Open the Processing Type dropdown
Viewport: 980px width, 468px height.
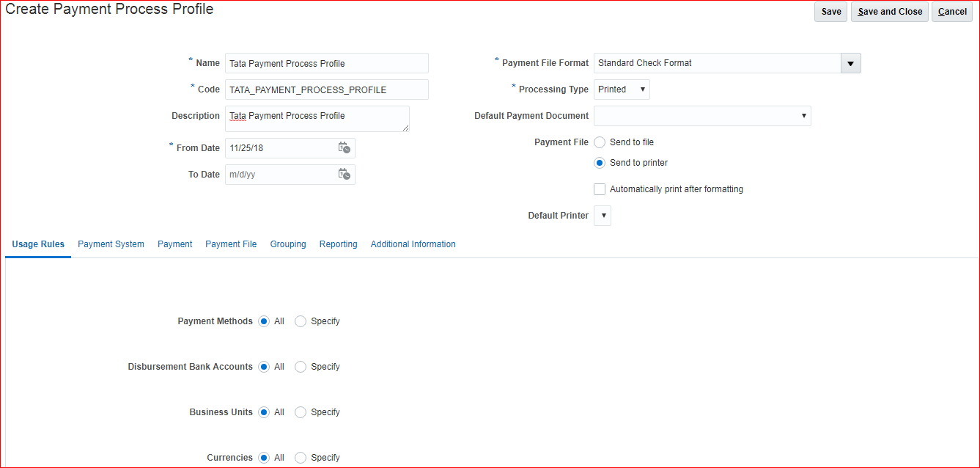tap(622, 89)
